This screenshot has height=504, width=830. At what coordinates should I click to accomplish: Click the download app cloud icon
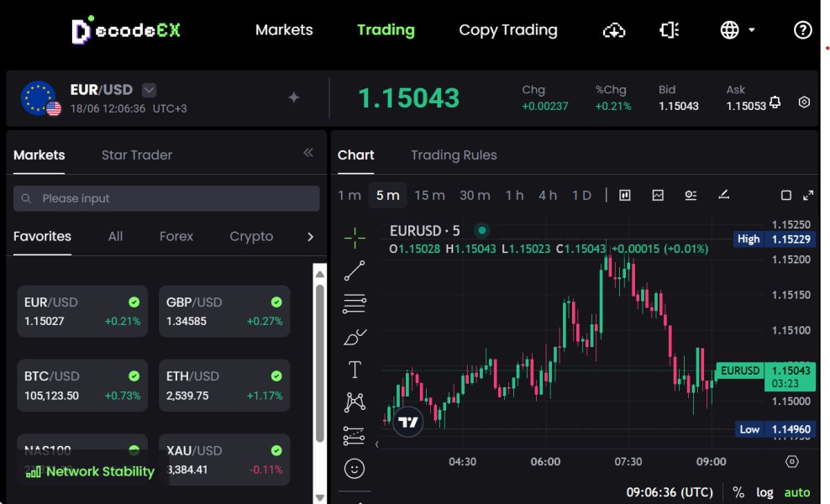point(614,30)
